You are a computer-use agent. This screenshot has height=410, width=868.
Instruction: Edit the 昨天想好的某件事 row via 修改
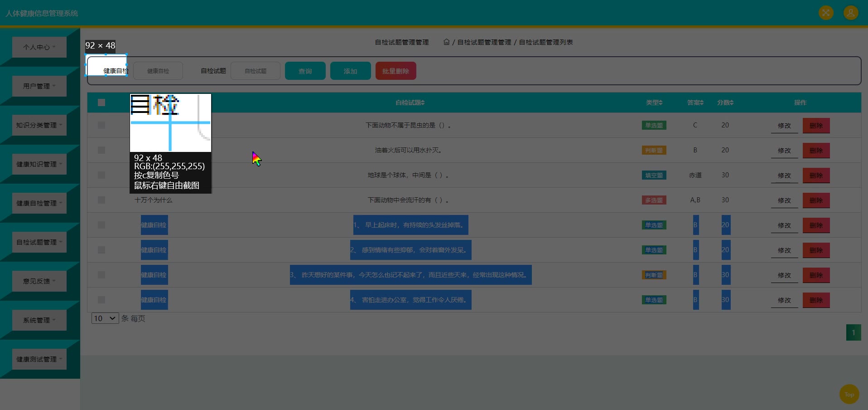(785, 275)
